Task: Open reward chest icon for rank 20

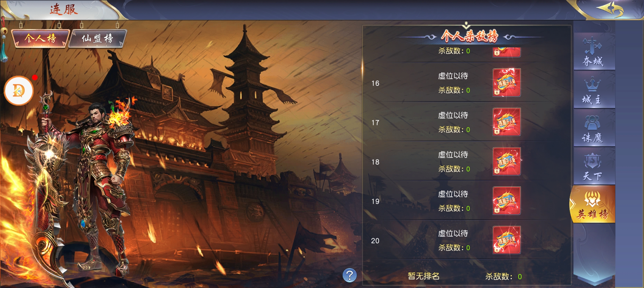Action: [x=506, y=240]
